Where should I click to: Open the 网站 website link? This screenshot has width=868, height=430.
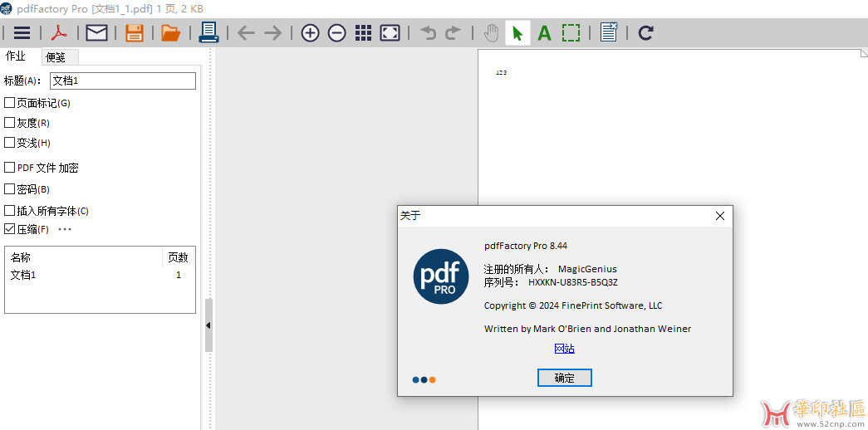(565, 348)
